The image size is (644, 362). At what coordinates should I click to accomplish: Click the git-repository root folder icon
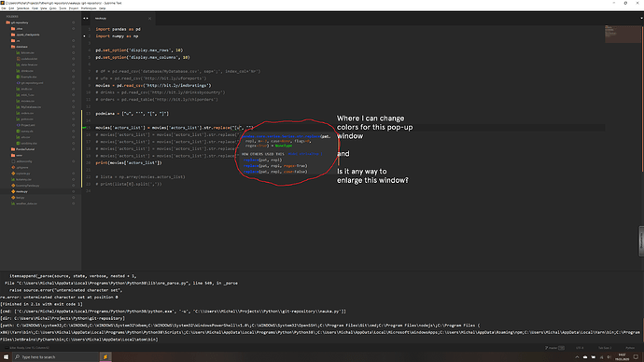(7, 22)
